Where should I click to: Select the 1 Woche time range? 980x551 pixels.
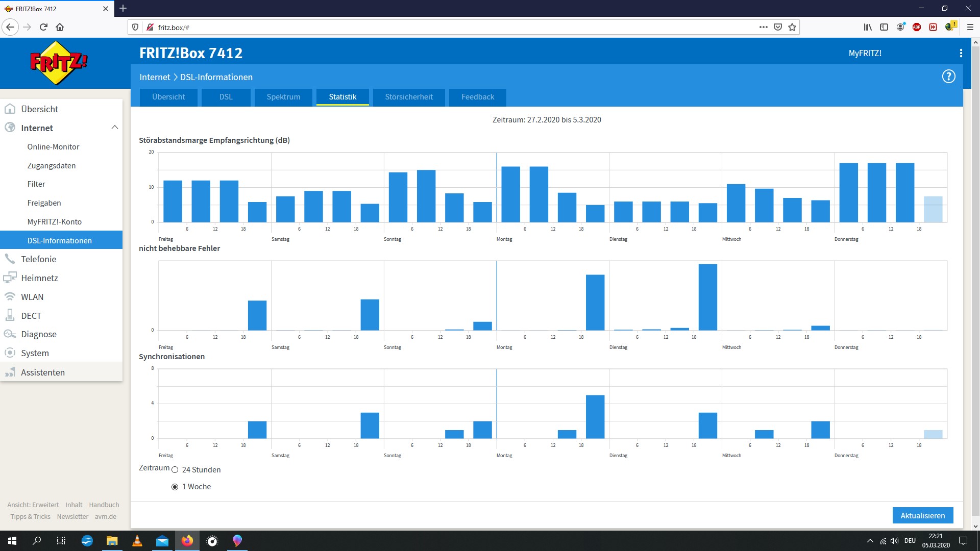tap(175, 487)
